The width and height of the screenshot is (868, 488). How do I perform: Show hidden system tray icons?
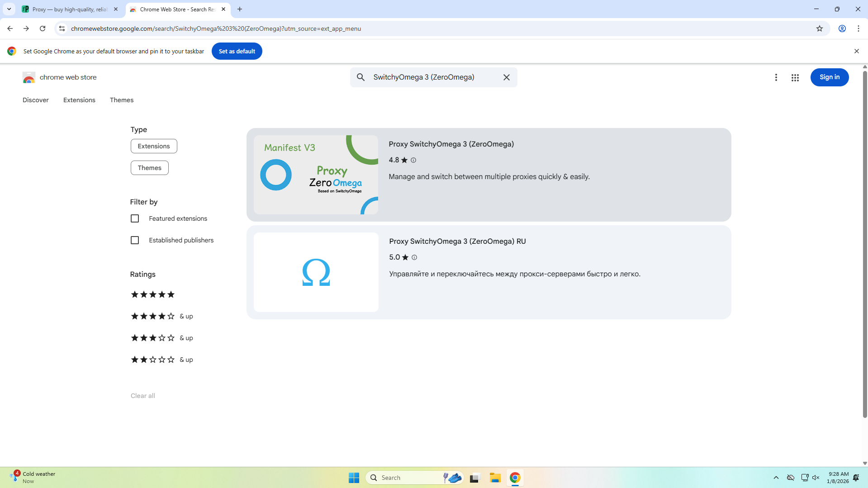(x=776, y=478)
